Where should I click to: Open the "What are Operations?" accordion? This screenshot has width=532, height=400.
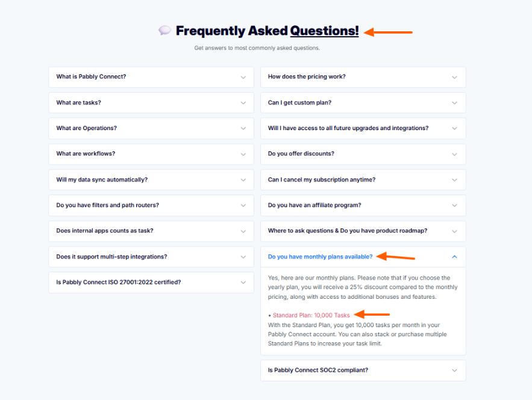coord(151,128)
